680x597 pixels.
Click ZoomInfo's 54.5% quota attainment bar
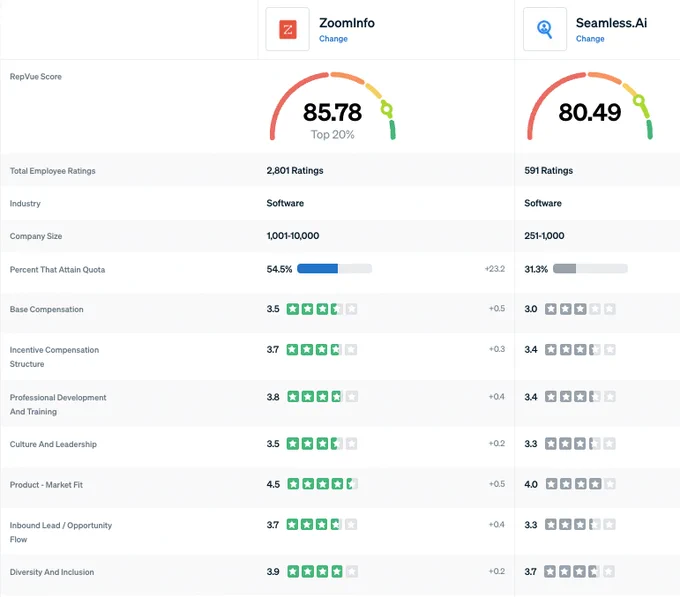(x=334, y=269)
